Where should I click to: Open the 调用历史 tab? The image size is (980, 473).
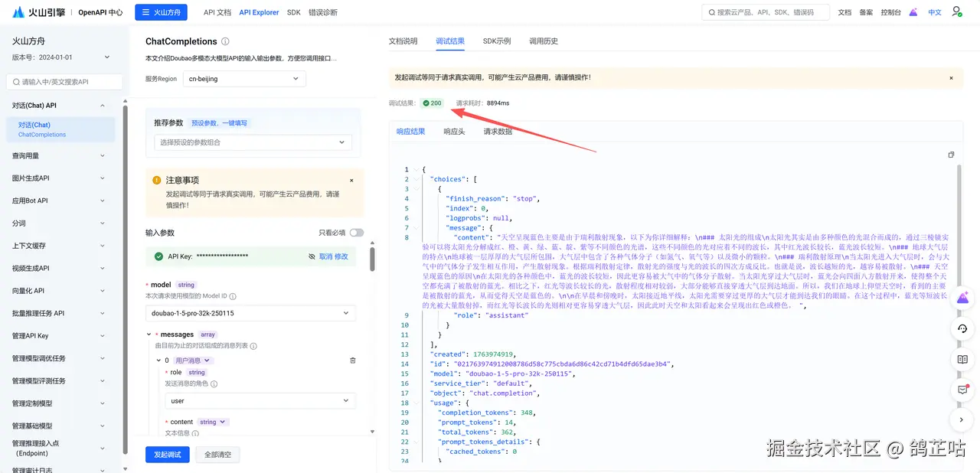tap(544, 41)
